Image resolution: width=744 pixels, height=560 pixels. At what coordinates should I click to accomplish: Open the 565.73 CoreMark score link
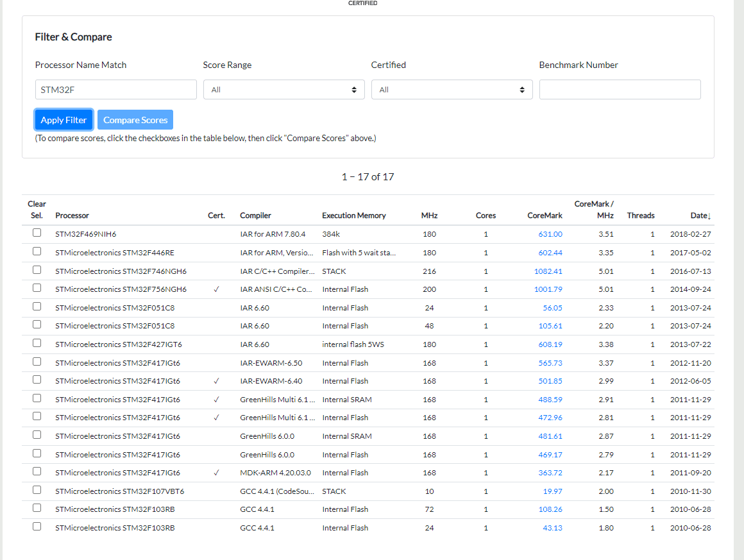(x=550, y=362)
